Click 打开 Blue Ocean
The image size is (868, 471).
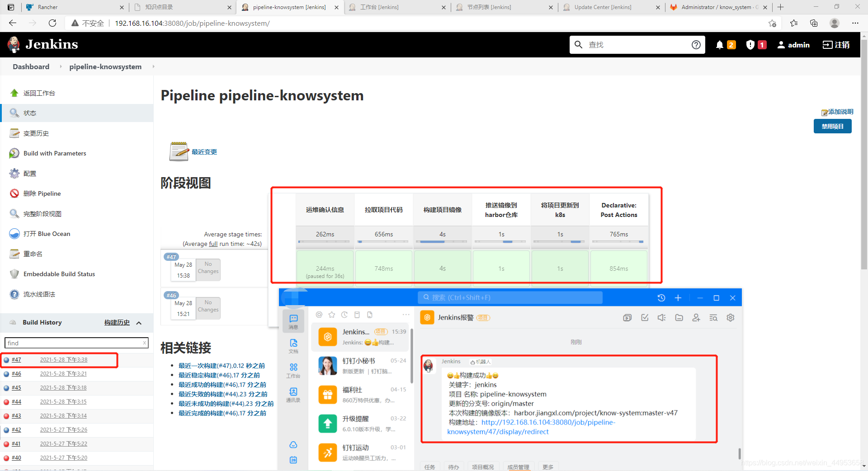pyautogui.click(x=47, y=234)
